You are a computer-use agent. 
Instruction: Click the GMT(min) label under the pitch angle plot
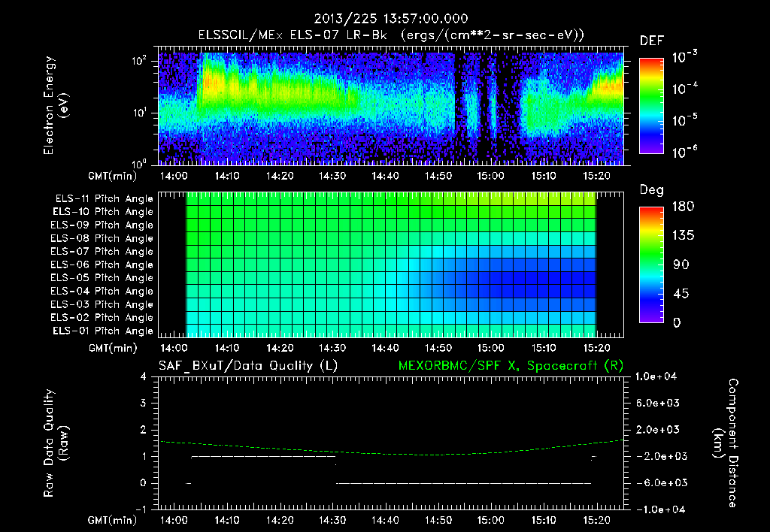(x=113, y=349)
